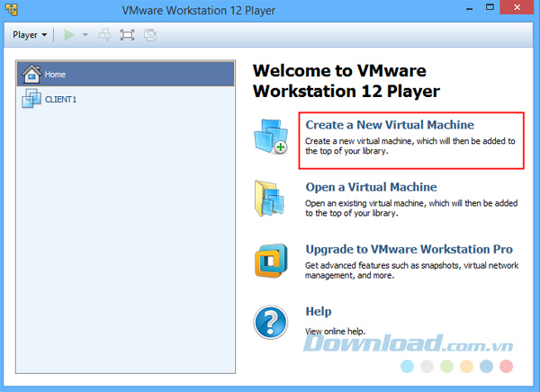Click the open virtual machine folder icon
The image size is (540, 392).
[270, 199]
